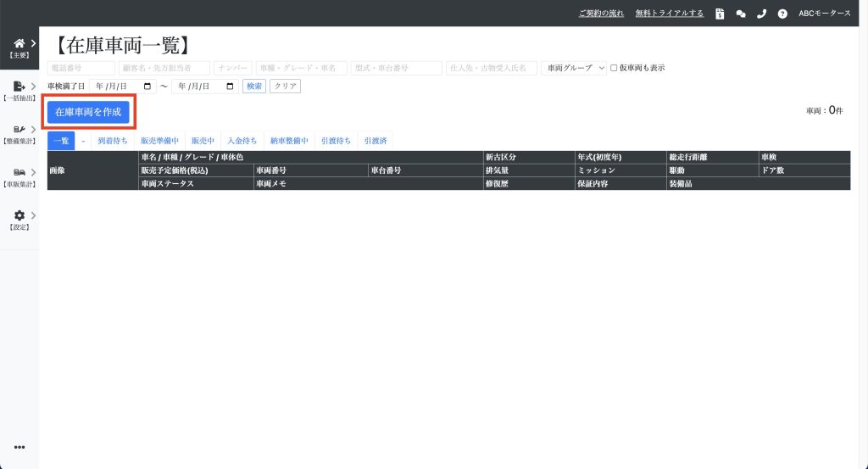Select the dash '-' tab
This screenshot has width=868, height=469.
83,141
